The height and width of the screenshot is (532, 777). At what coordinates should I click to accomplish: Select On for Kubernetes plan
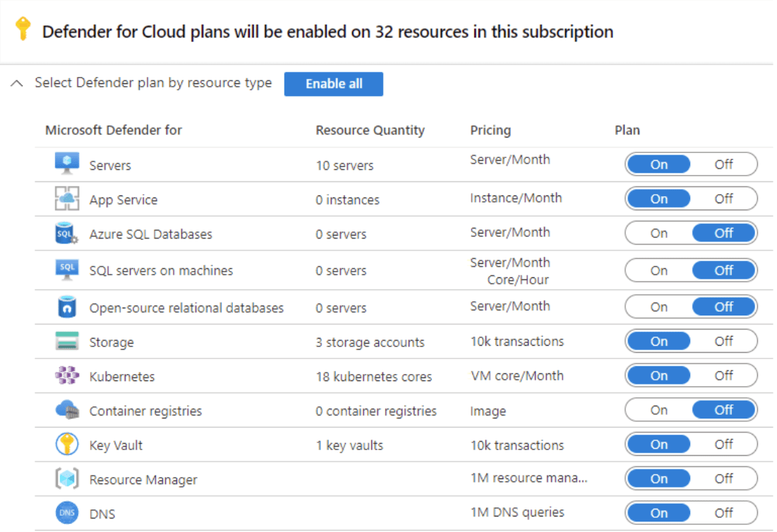point(658,375)
